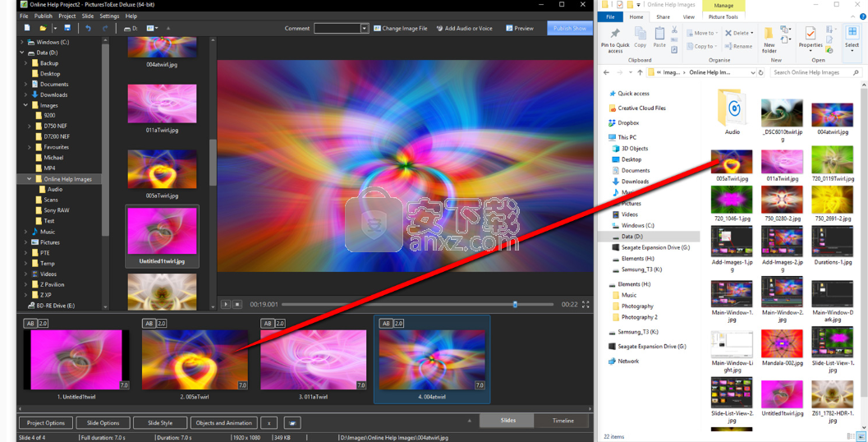
Task: Open the Publish menu
Action: pos(44,16)
